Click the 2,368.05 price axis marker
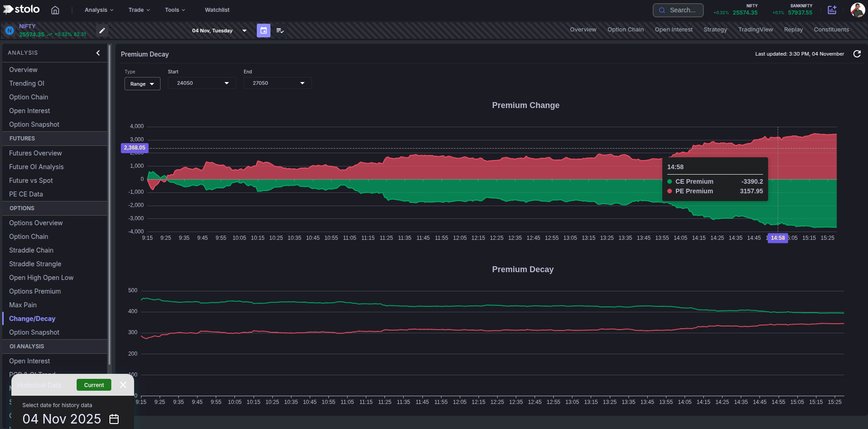 pos(134,148)
